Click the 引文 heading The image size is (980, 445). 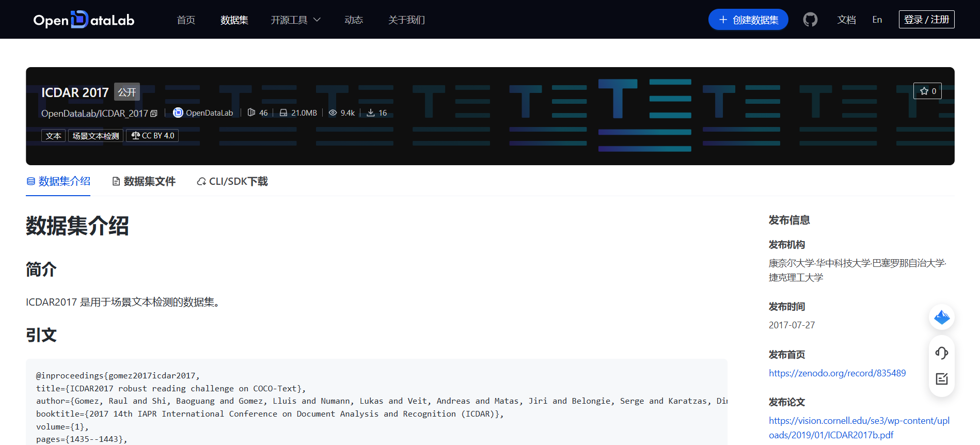pos(41,335)
